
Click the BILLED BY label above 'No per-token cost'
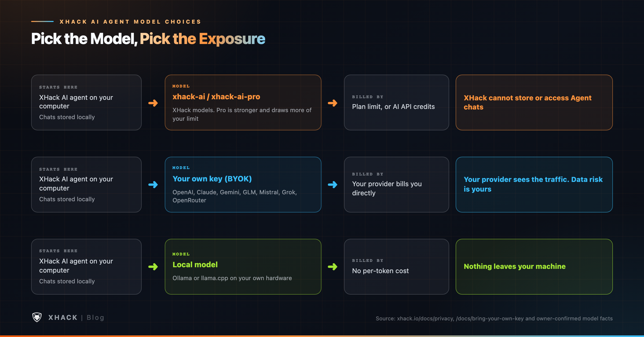pos(368,261)
